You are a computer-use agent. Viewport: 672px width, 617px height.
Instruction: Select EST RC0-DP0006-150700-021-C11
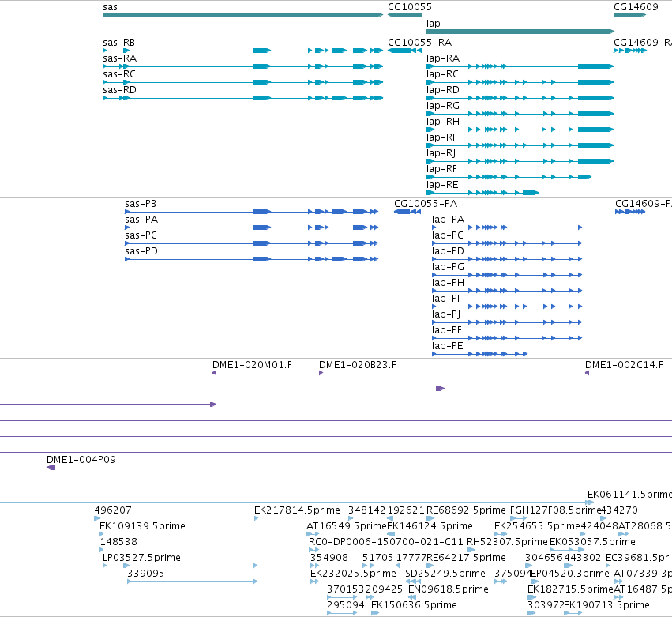[x=386, y=542]
